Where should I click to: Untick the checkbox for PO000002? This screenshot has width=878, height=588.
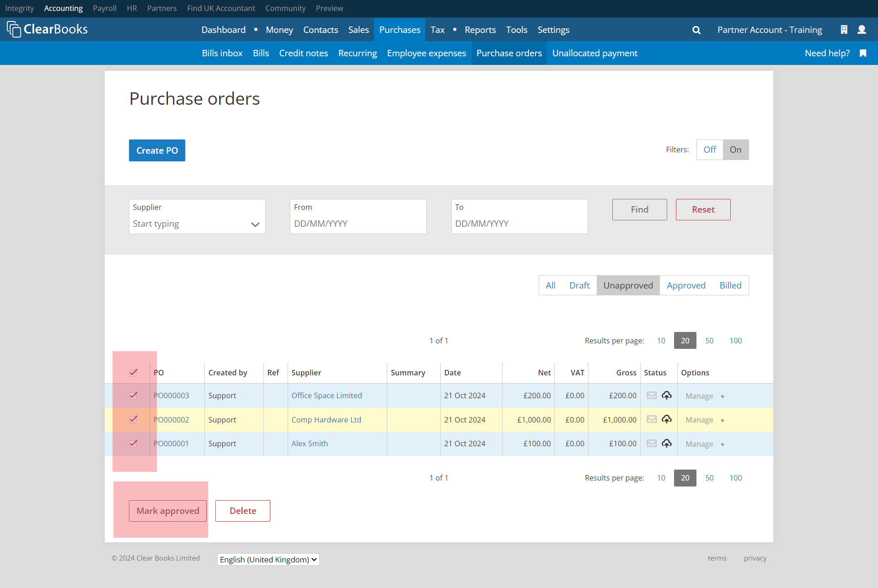click(x=134, y=419)
